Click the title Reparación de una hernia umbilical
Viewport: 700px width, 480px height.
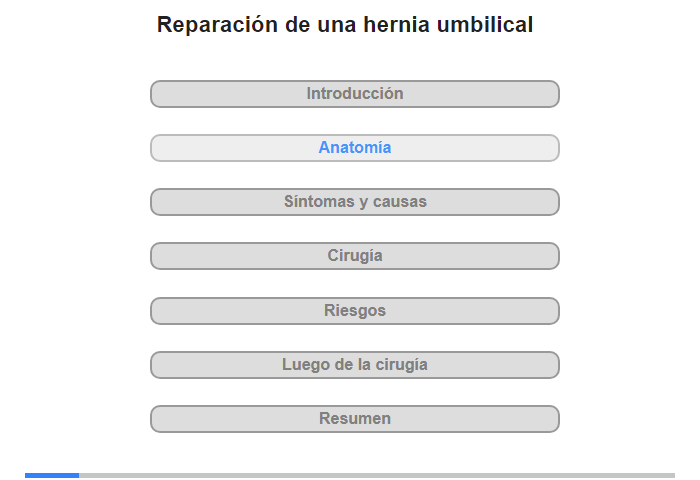coord(345,25)
